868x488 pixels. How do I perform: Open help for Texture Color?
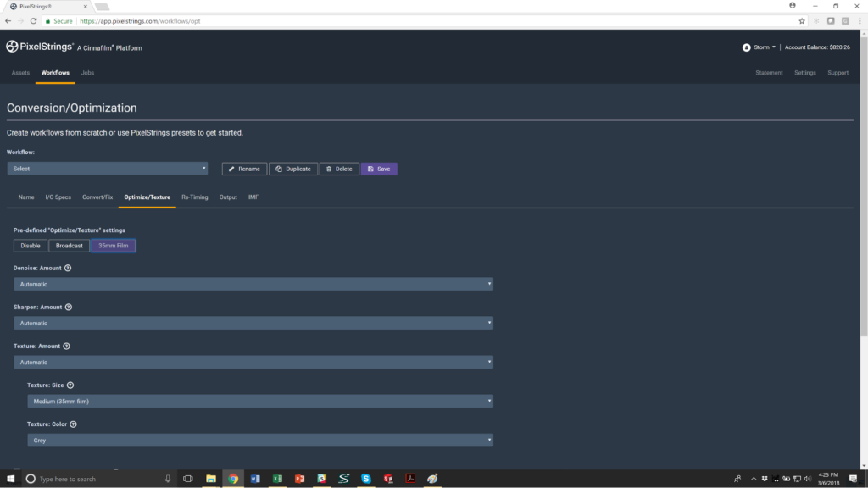(x=73, y=424)
